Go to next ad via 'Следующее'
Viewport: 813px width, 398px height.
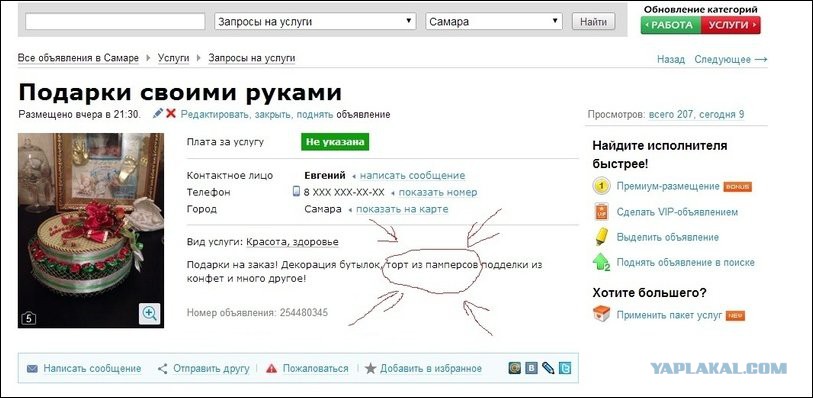(x=731, y=60)
